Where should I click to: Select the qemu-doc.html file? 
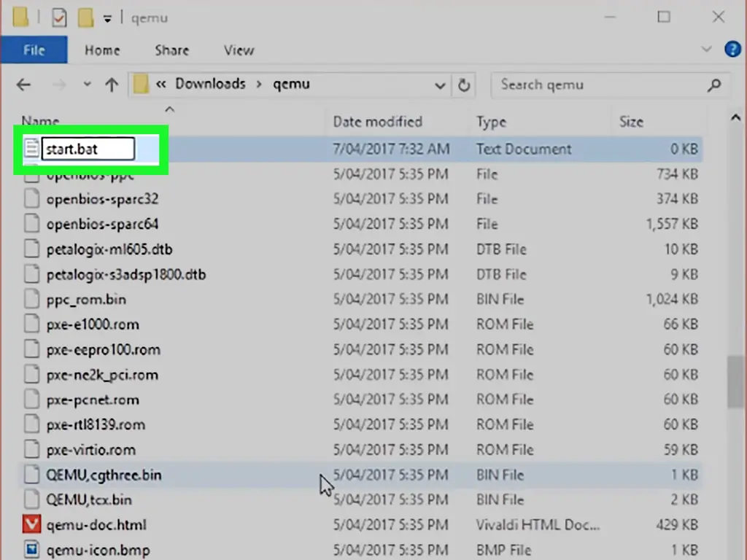click(x=96, y=525)
